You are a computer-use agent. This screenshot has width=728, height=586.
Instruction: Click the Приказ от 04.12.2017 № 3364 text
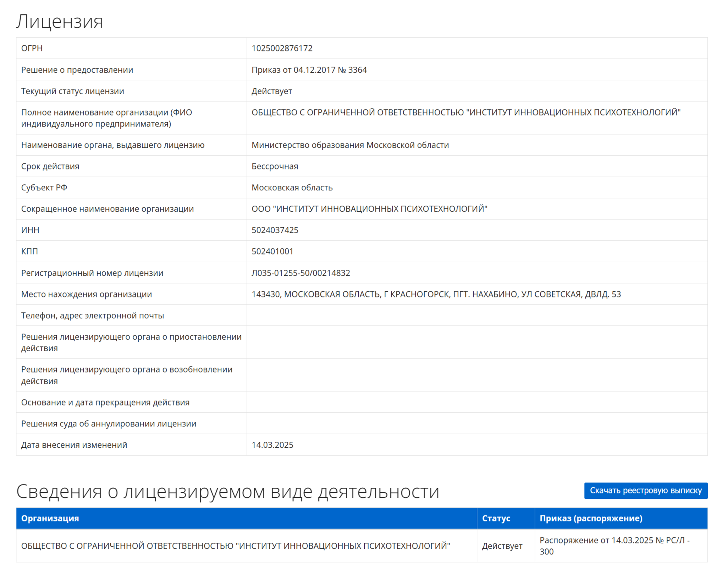[x=309, y=70]
